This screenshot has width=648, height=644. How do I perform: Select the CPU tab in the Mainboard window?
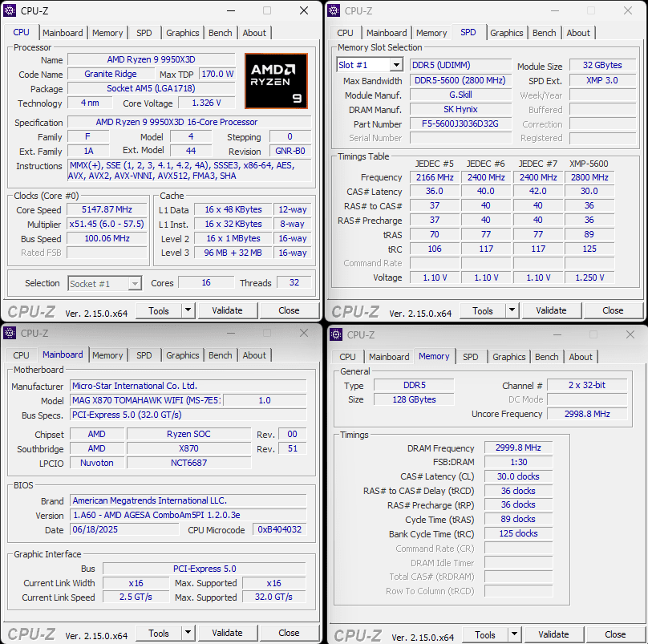point(21,355)
